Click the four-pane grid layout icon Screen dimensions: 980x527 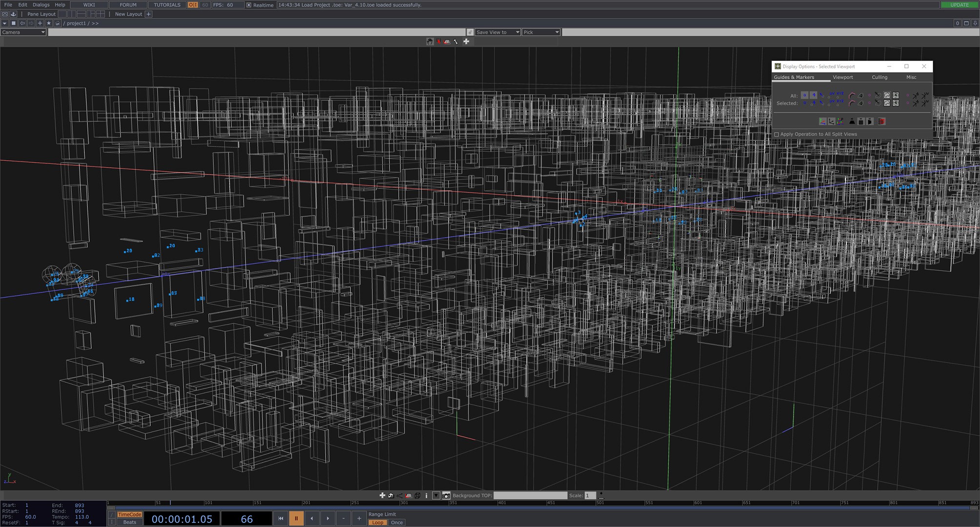100,14
